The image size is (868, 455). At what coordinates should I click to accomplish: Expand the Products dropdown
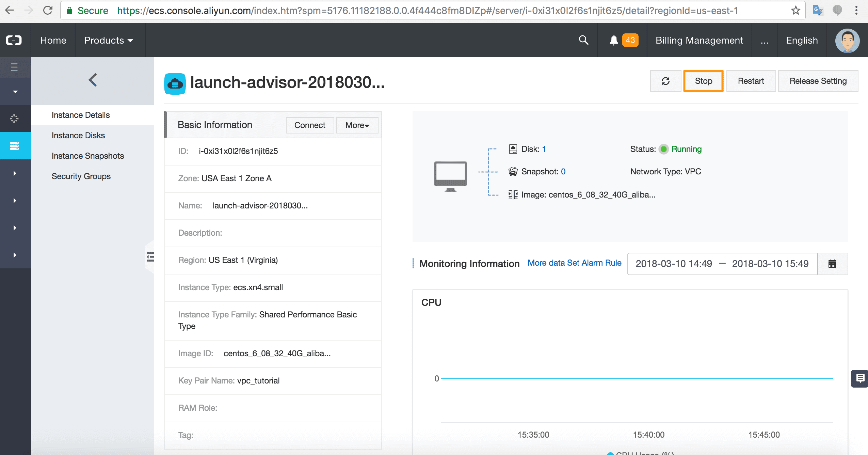[x=109, y=40]
